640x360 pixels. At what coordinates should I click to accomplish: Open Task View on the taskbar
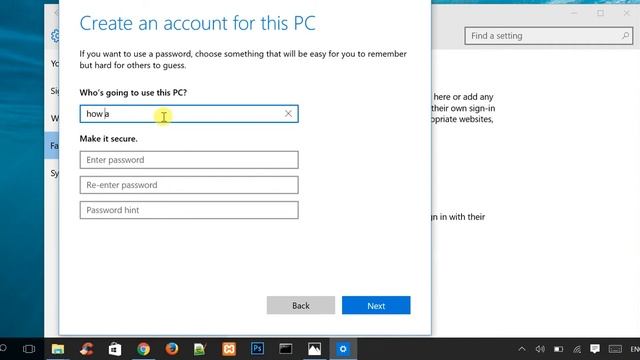29,349
